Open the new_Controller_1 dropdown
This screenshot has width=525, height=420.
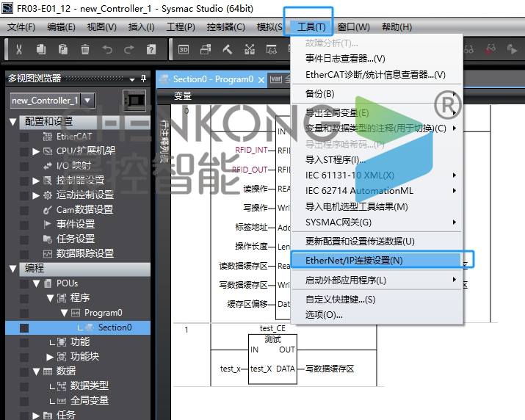(x=87, y=101)
